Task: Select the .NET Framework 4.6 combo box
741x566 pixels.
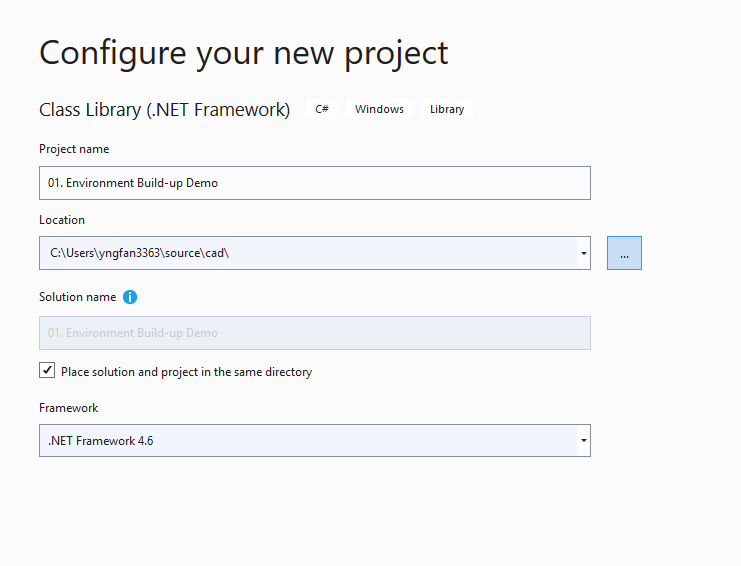Action: (315, 440)
